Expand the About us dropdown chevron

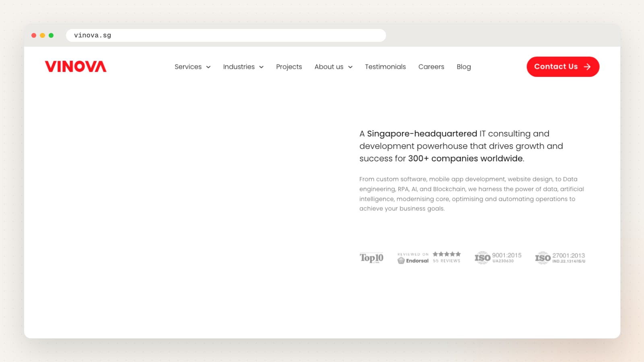click(350, 67)
